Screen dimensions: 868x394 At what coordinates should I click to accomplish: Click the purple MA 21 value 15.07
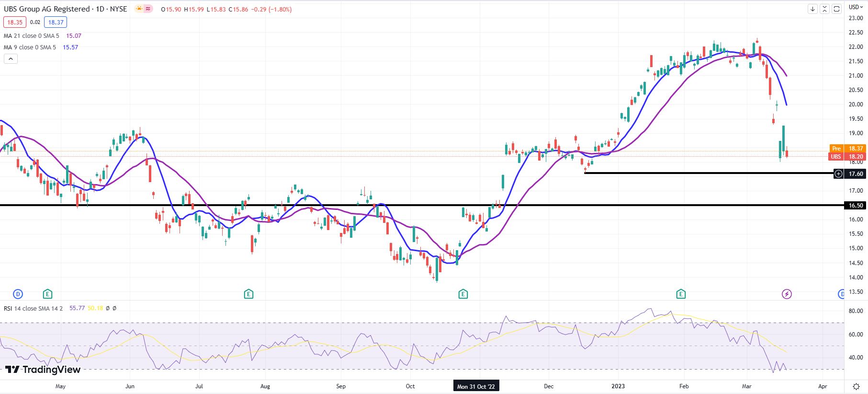(73, 36)
